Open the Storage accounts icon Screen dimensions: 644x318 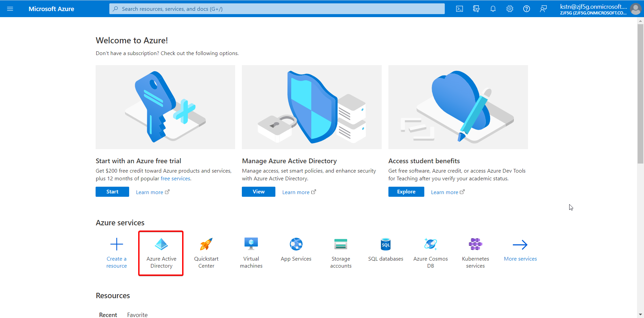coord(341,244)
